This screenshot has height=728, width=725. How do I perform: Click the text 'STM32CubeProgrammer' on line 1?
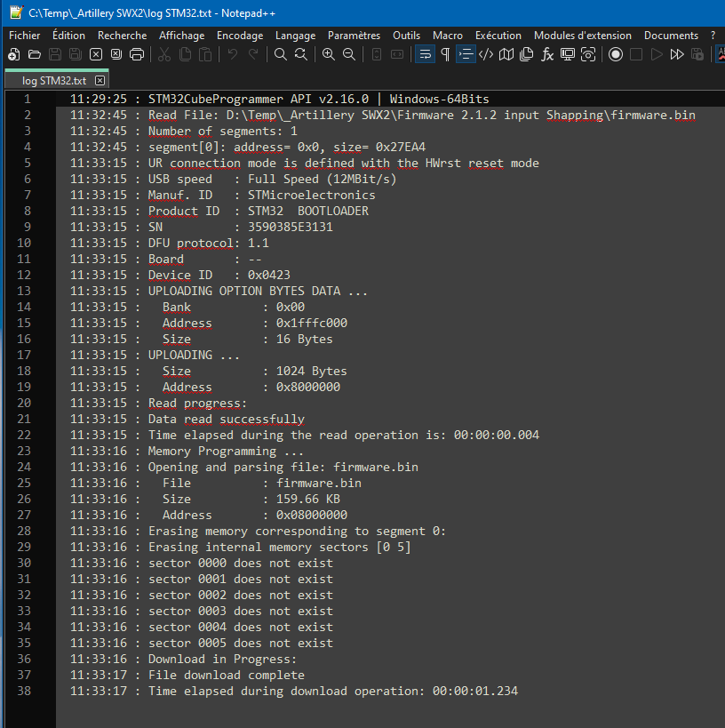pyautogui.click(x=216, y=99)
